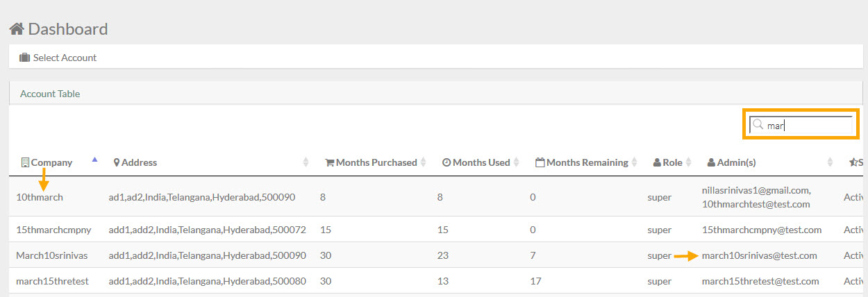Click nillasrinivas1@gmail.com admin email
Screen dimensions: 868x297
(756, 189)
